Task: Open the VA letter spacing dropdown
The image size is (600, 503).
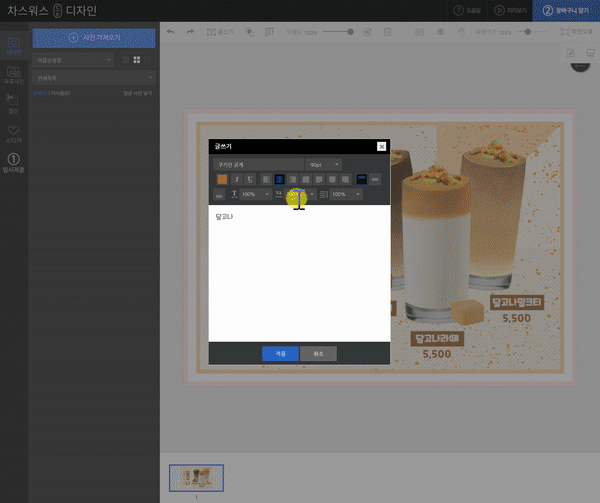Action: 300,194
